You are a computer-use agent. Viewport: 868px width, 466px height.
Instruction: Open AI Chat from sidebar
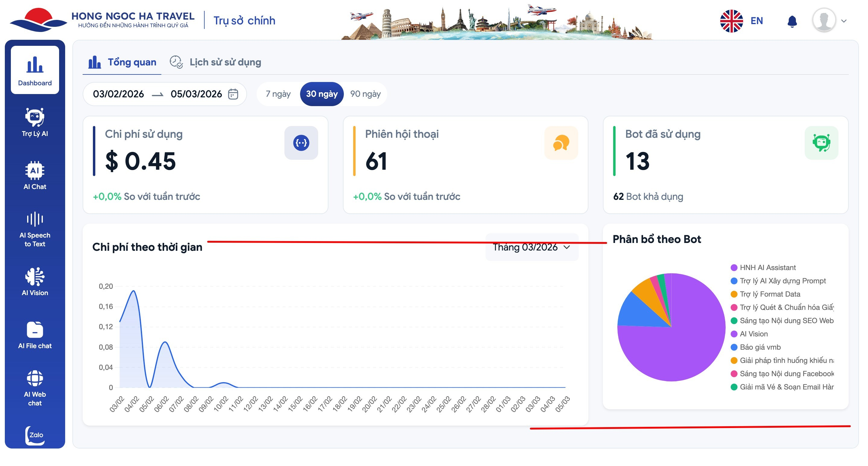[x=35, y=175]
